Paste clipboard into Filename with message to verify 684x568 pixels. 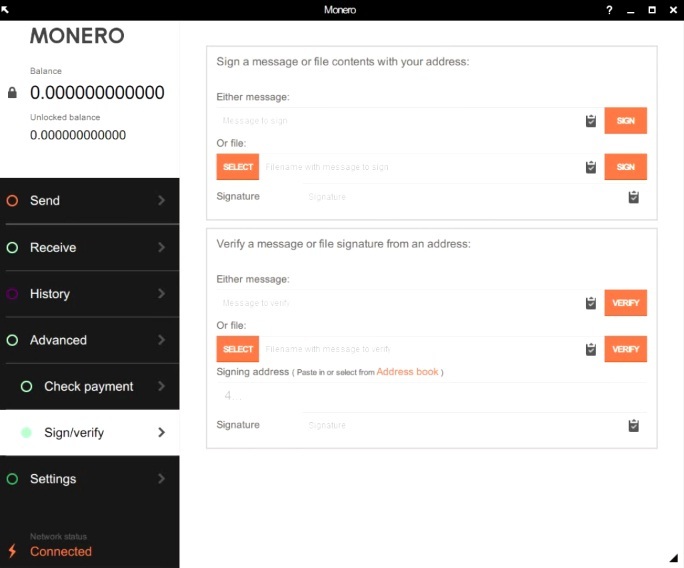(591, 349)
